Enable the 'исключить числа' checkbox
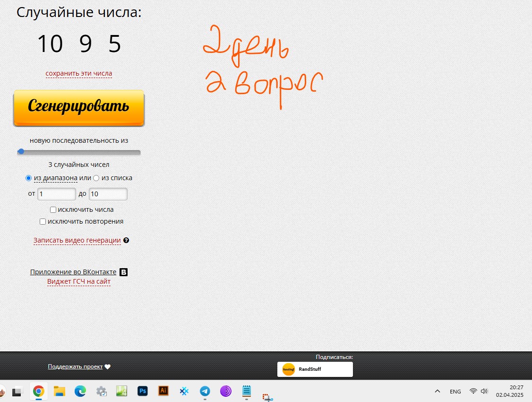 click(53, 210)
